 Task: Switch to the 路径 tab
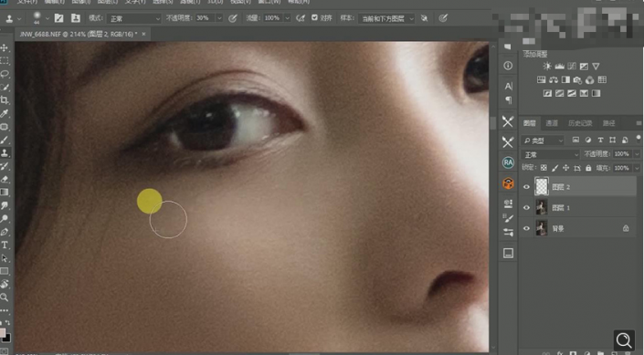(x=608, y=123)
